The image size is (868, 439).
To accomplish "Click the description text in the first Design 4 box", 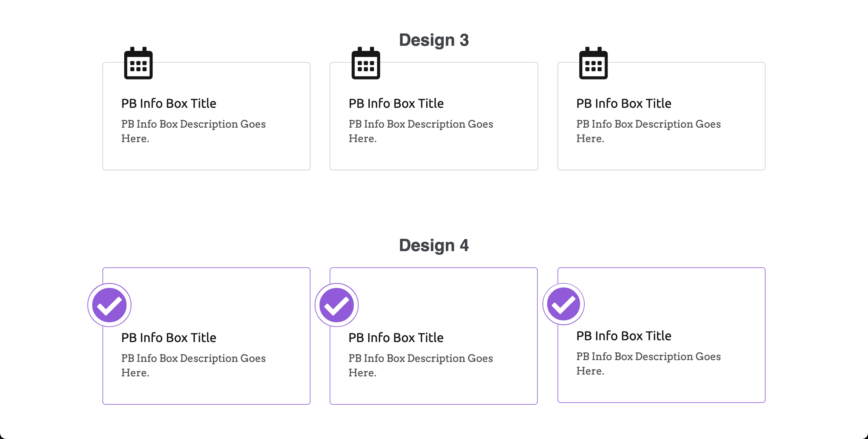I will point(193,365).
